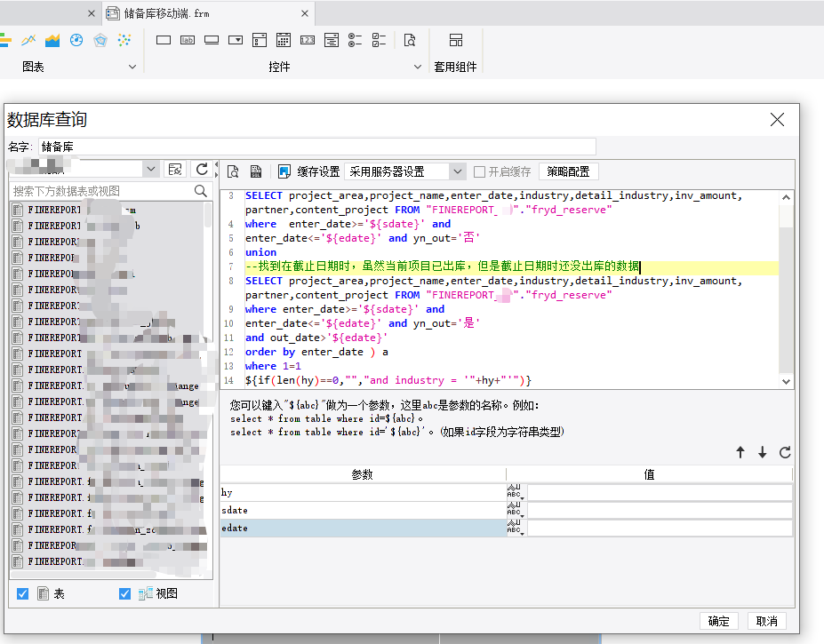
Task: Enable the 开启缓存 checkbox
Action: click(479, 171)
